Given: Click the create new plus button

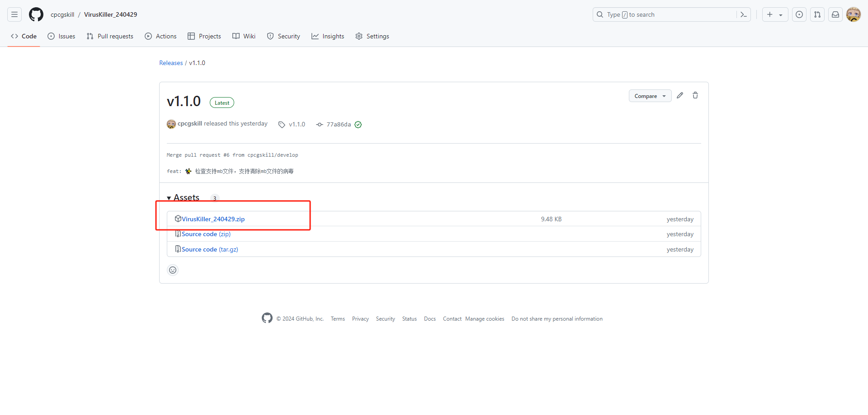Looking at the screenshot, I should pyautogui.click(x=769, y=14).
